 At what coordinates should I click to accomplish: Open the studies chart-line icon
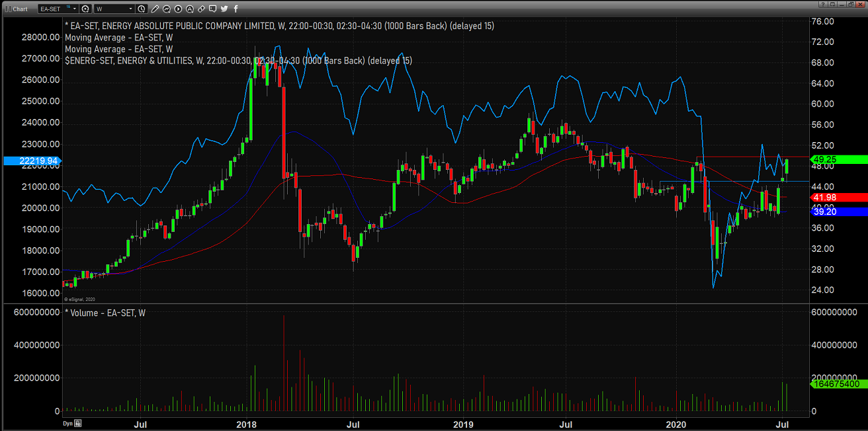click(x=167, y=9)
